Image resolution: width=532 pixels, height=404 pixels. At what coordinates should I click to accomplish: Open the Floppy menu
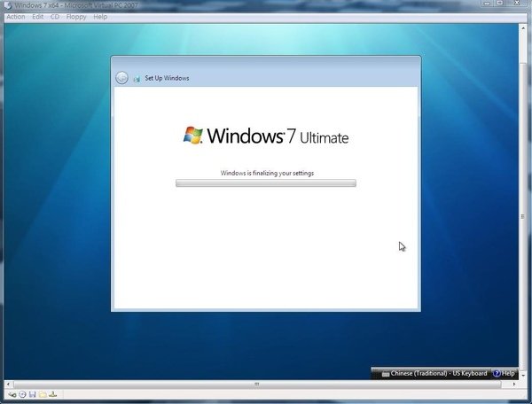point(76,17)
